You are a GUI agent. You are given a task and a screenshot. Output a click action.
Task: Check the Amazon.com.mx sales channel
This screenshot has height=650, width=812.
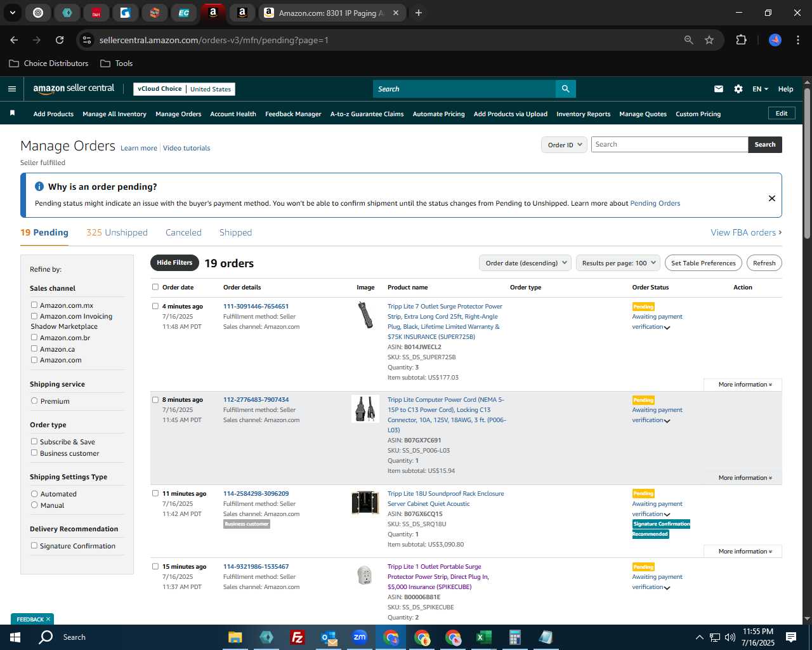click(34, 305)
